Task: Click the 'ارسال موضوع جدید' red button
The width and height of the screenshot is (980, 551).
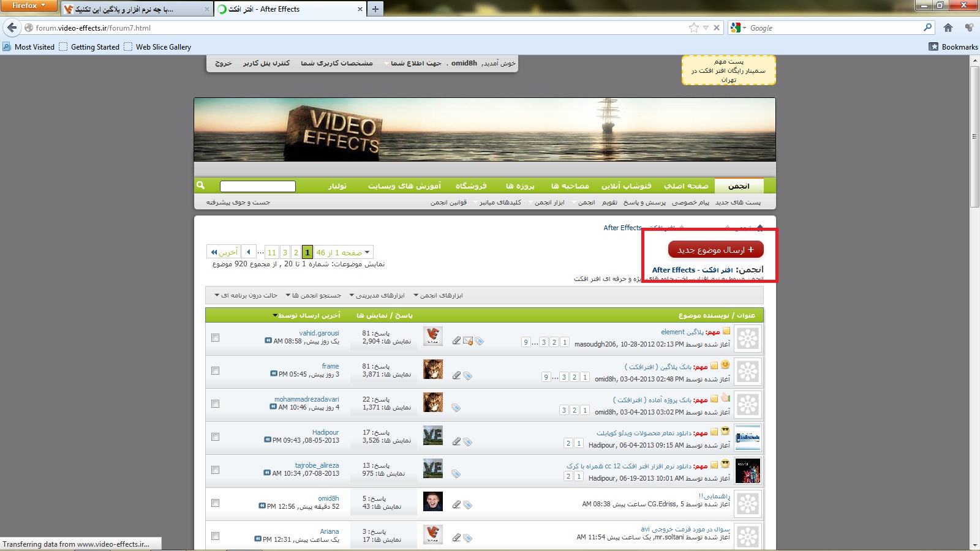Action: tap(715, 250)
